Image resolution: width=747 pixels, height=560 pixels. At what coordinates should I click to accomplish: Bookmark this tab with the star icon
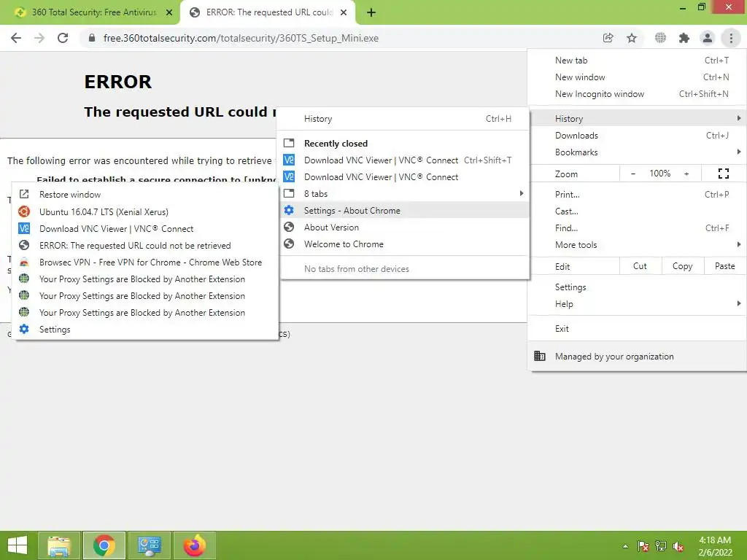[x=632, y=38]
